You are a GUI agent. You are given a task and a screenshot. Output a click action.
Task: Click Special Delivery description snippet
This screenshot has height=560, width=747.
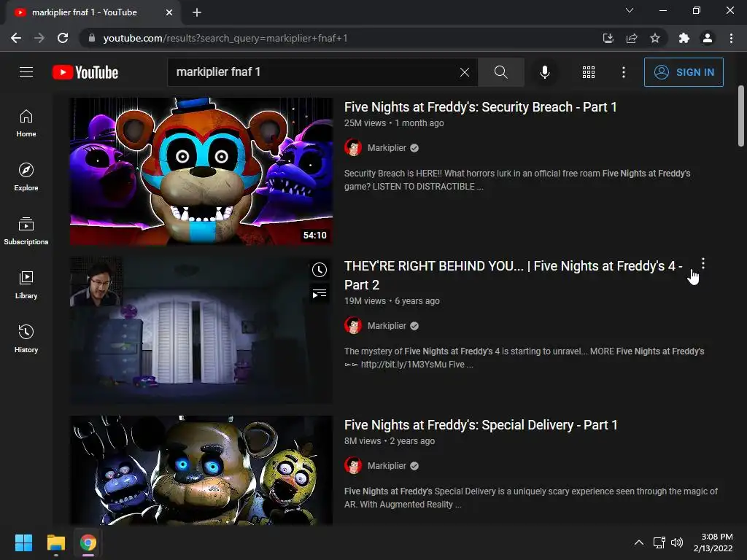click(531, 497)
